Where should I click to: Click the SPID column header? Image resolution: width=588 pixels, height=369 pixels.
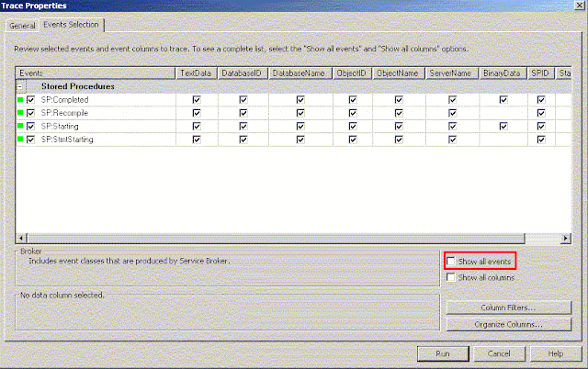click(x=541, y=73)
